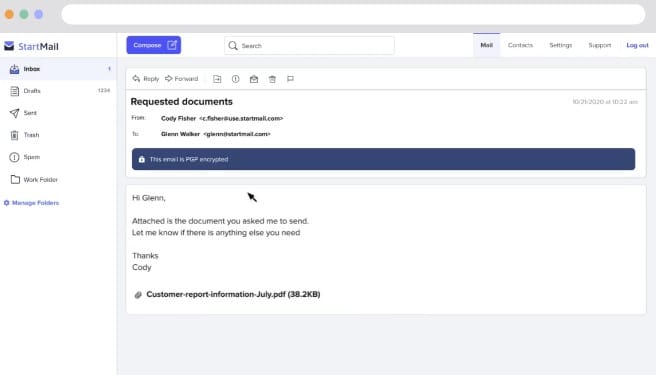Click the Requested documents subject
Viewport: 656px width, 375px height.
182,102
